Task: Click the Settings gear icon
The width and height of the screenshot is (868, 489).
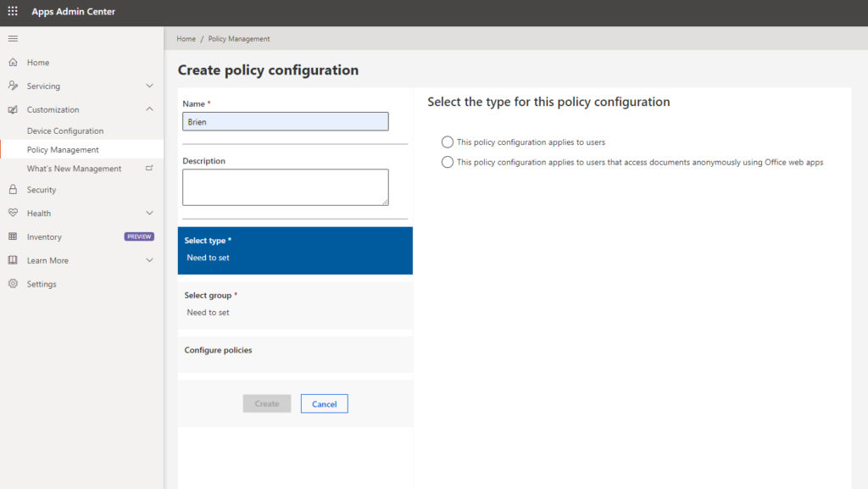Action: click(x=13, y=284)
